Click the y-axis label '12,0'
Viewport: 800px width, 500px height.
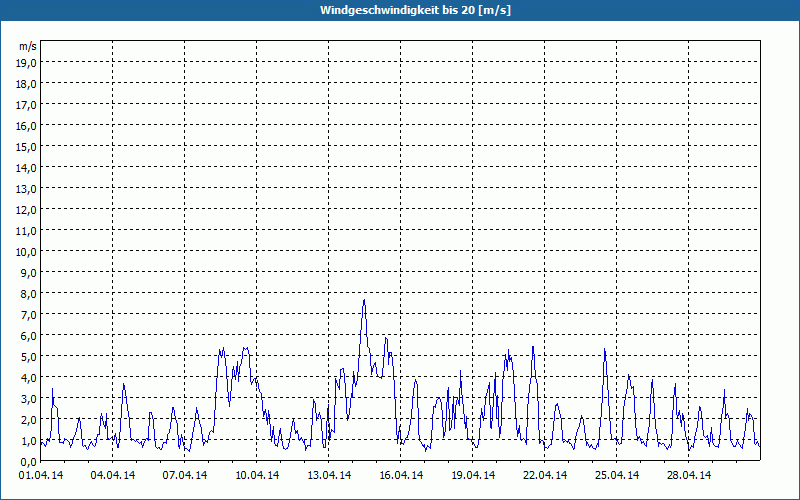tap(27, 210)
